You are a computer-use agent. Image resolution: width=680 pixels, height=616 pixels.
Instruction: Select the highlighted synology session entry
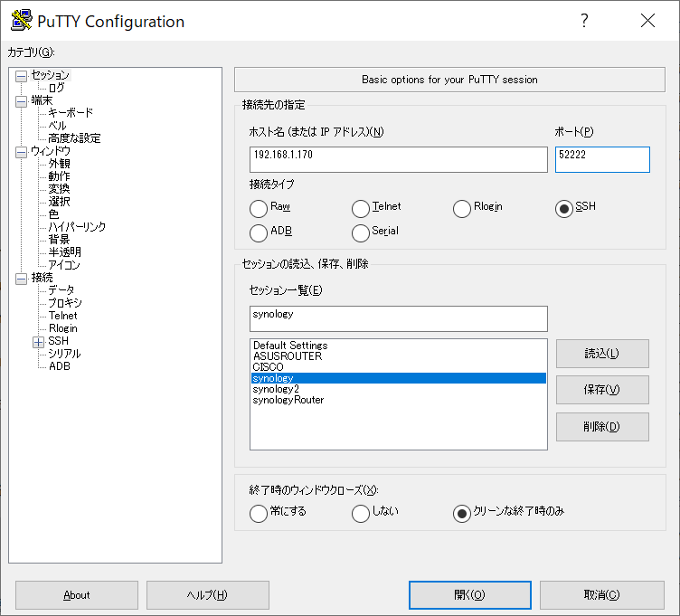click(x=399, y=378)
